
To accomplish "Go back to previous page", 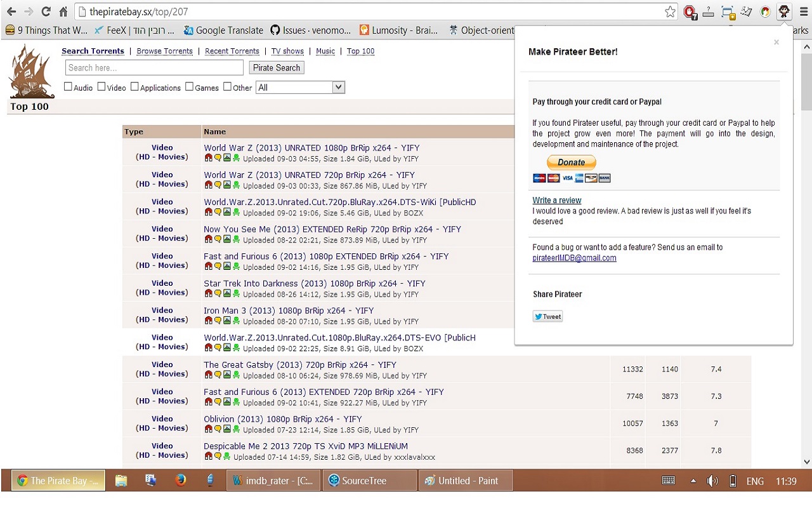I will (x=11, y=11).
